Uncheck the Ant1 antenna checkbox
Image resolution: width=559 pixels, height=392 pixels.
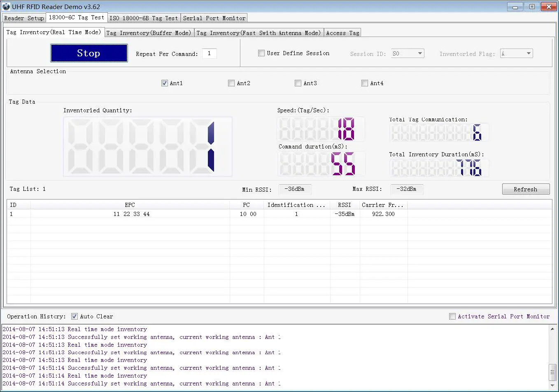click(164, 83)
